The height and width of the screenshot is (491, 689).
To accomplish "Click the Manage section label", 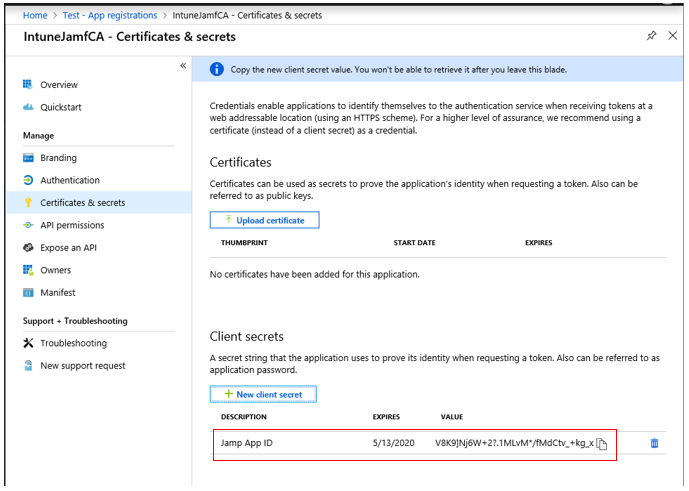I will click(x=38, y=136).
